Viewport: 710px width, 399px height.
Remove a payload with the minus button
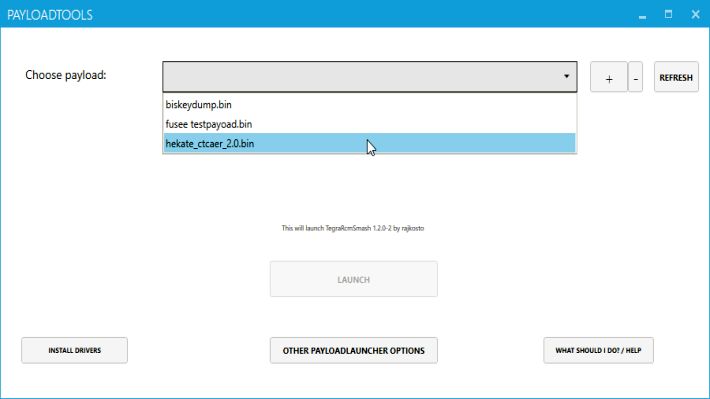[x=635, y=77]
